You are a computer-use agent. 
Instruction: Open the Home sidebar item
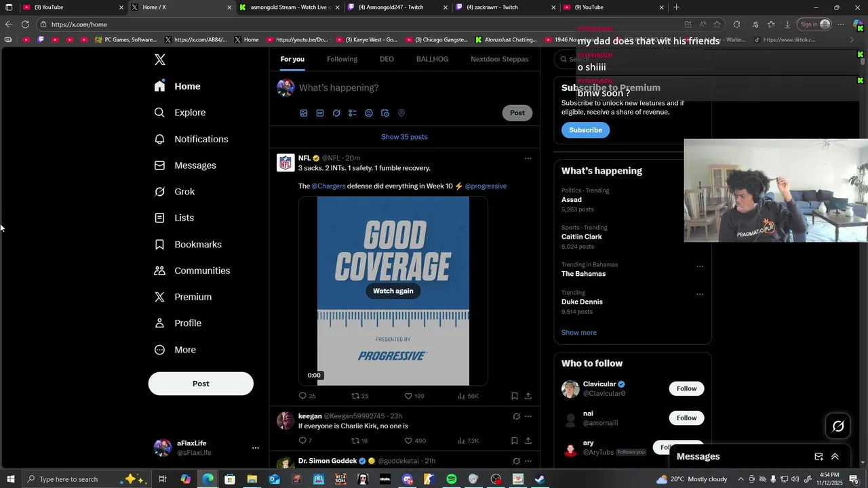click(178, 86)
